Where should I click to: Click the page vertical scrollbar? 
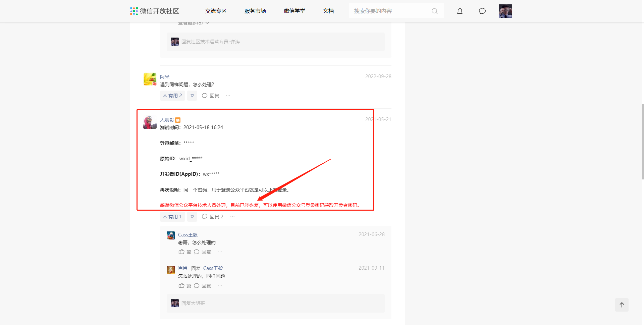(643, 142)
